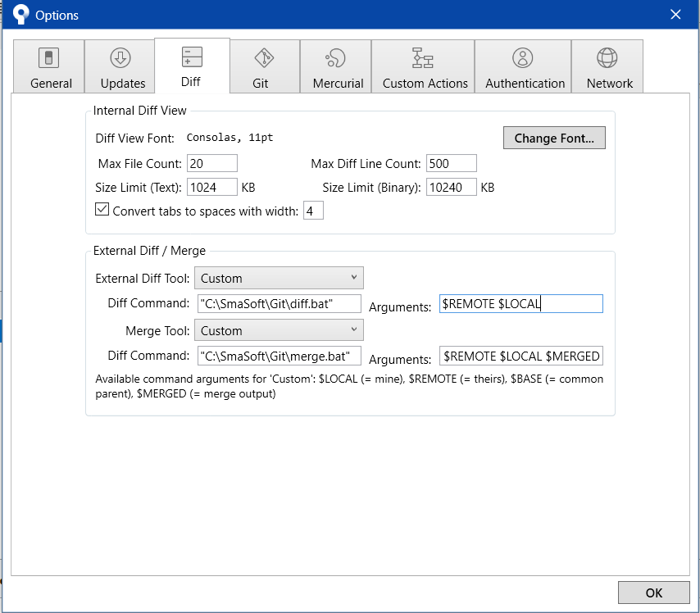Switch to the Custom Actions tab
The width and height of the screenshot is (700, 613).
click(x=423, y=66)
